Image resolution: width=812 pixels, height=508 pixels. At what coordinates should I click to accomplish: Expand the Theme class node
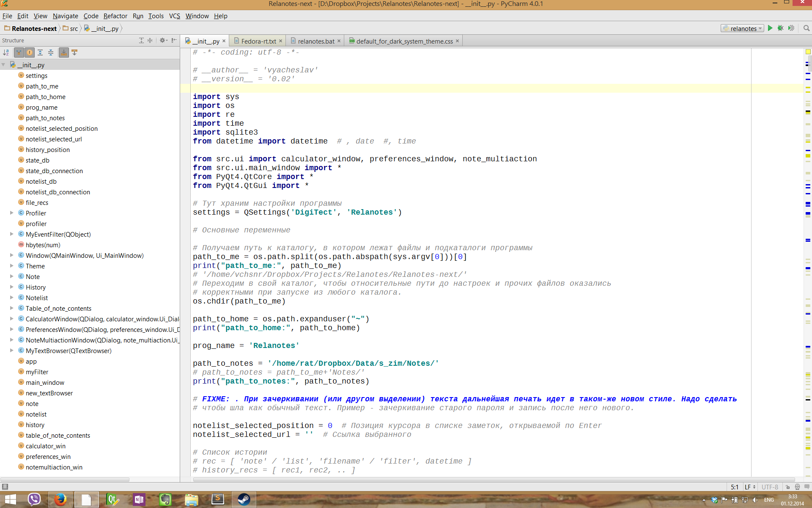pyautogui.click(x=12, y=266)
